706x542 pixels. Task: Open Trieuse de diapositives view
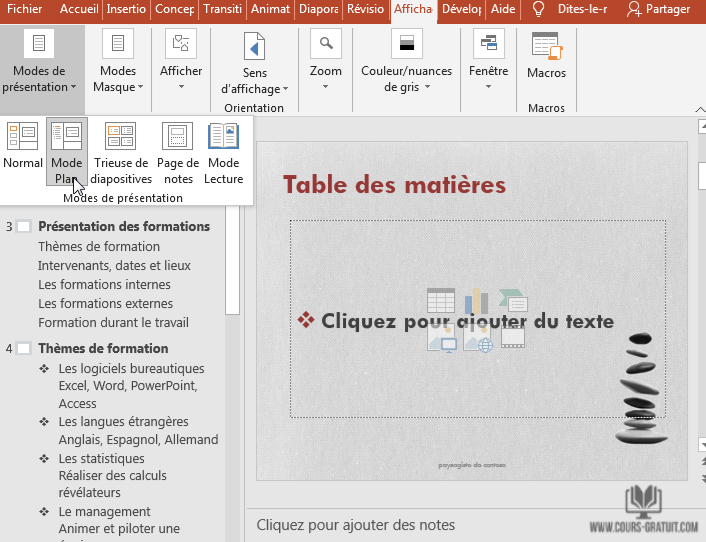point(120,137)
